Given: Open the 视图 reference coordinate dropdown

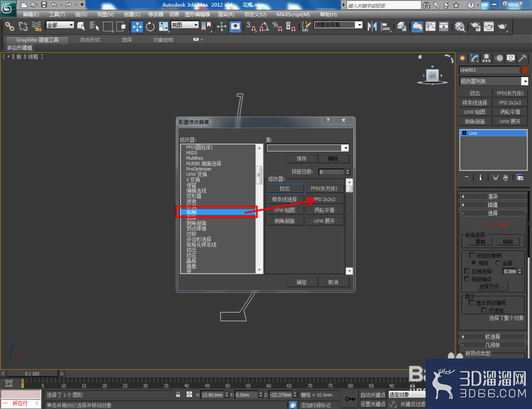Looking at the screenshot, I should (x=185, y=25).
